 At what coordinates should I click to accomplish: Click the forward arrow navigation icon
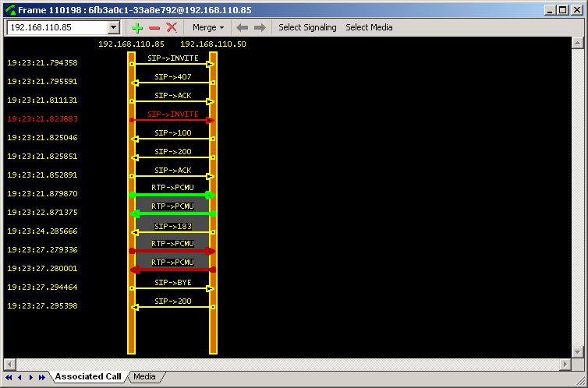point(260,28)
